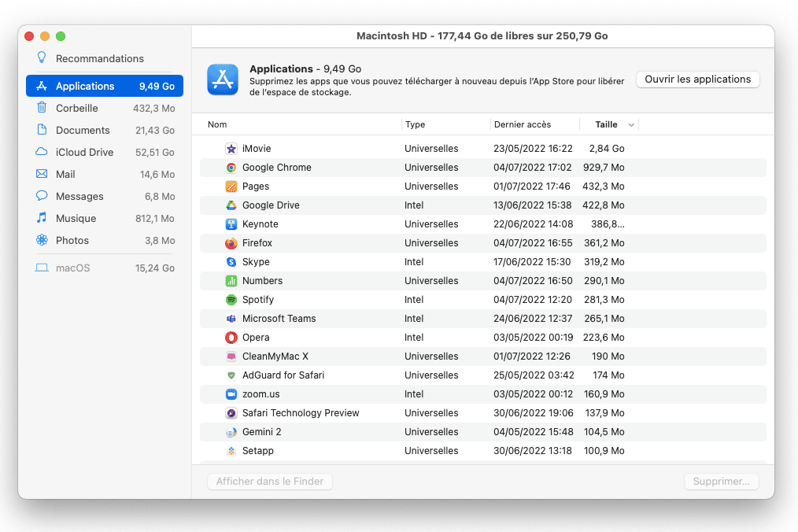798x532 pixels.
Task: Open the Messages sidebar category
Action: point(105,197)
